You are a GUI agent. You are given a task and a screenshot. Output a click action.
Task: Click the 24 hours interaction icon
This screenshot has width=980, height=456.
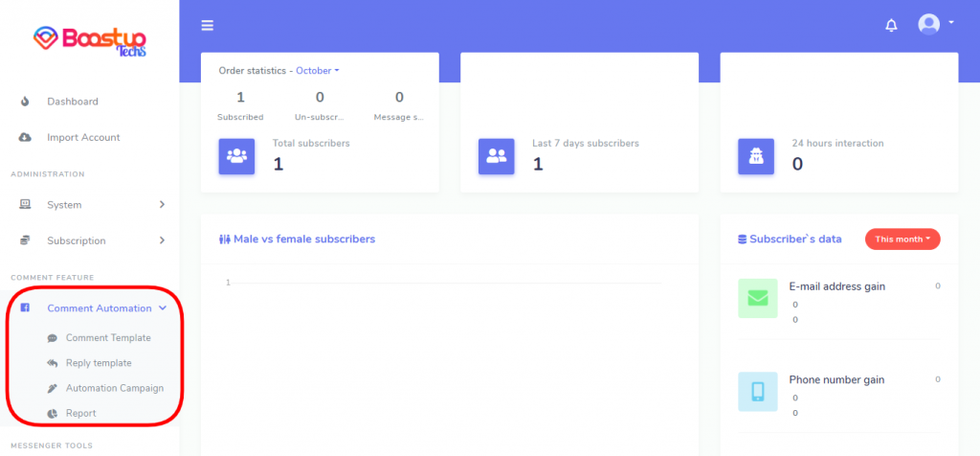tap(756, 156)
